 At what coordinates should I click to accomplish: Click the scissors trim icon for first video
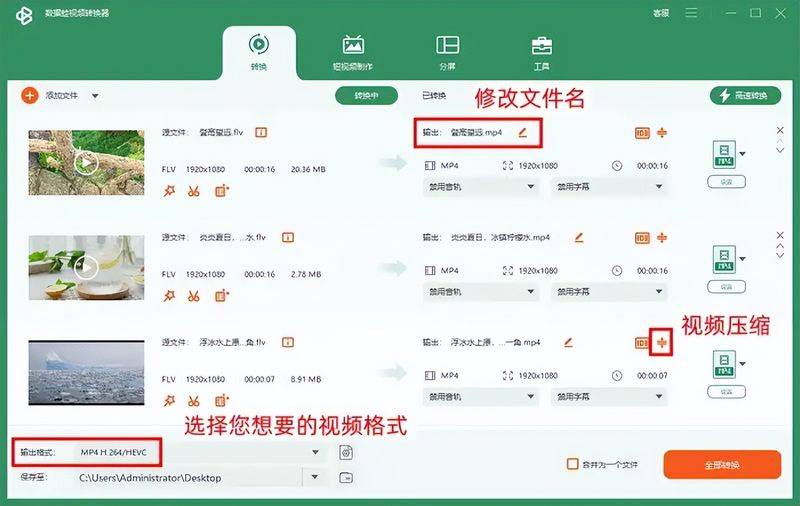click(194, 191)
